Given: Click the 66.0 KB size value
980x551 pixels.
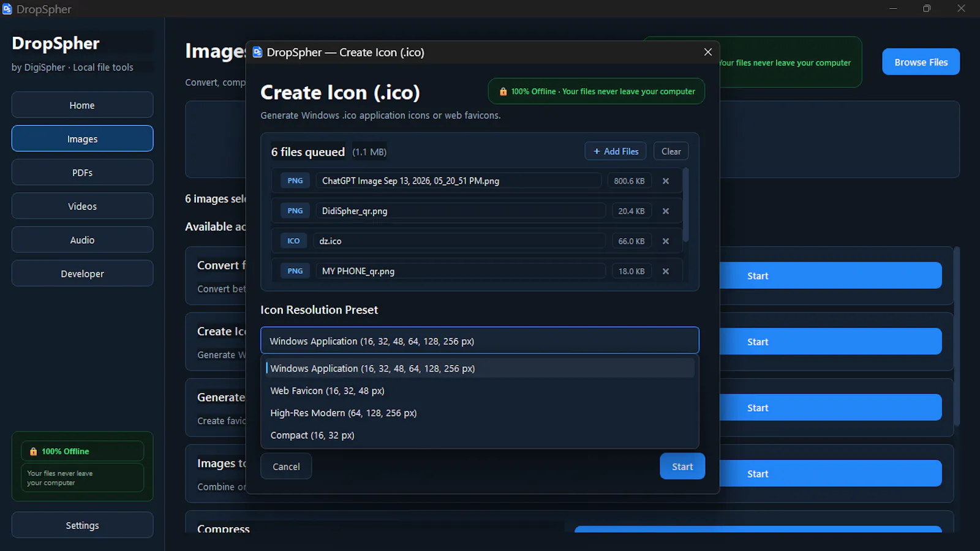Looking at the screenshot, I should (631, 241).
